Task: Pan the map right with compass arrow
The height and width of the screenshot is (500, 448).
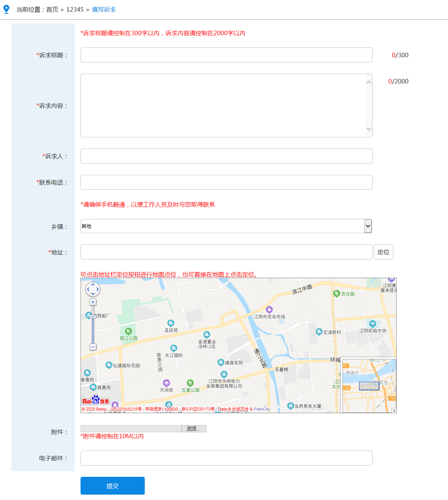Action: coord(98,289)
